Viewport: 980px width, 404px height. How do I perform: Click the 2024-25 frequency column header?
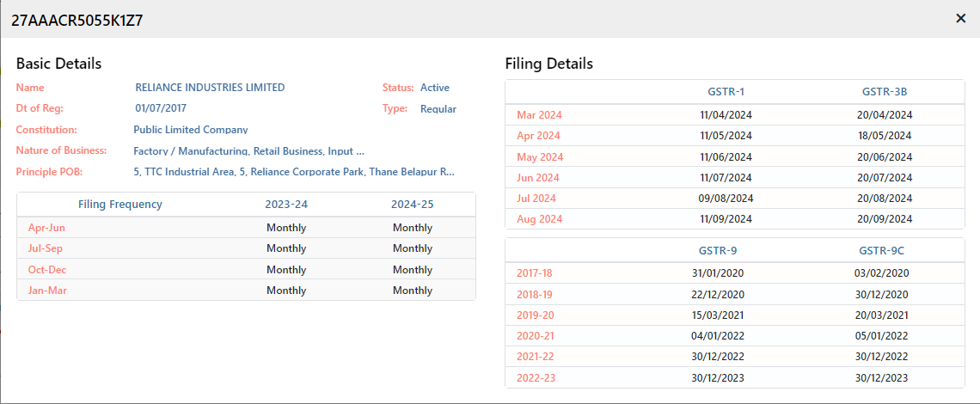413,205
